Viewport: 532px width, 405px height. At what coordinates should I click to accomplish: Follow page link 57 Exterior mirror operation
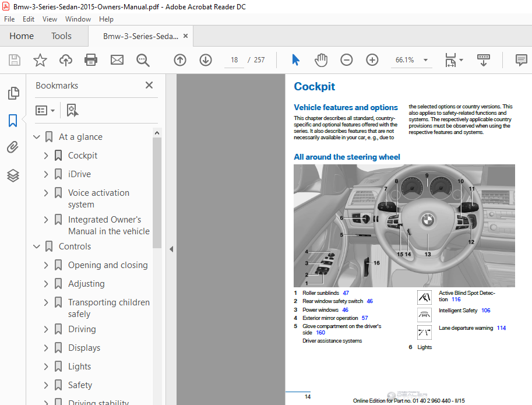[x=365, y=318]
